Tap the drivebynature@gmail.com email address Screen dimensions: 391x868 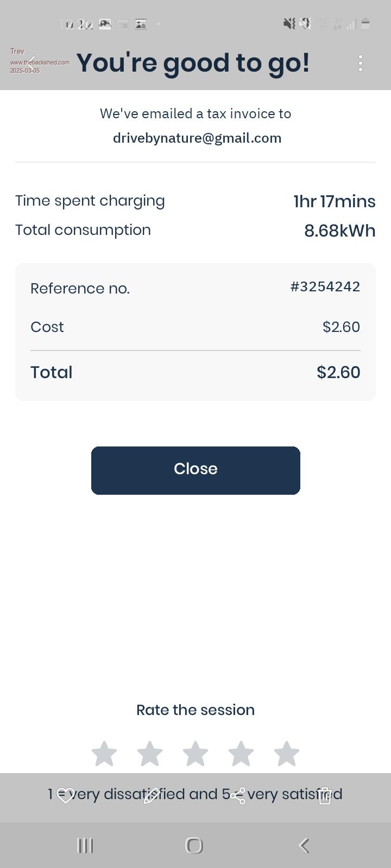(197, 138)
